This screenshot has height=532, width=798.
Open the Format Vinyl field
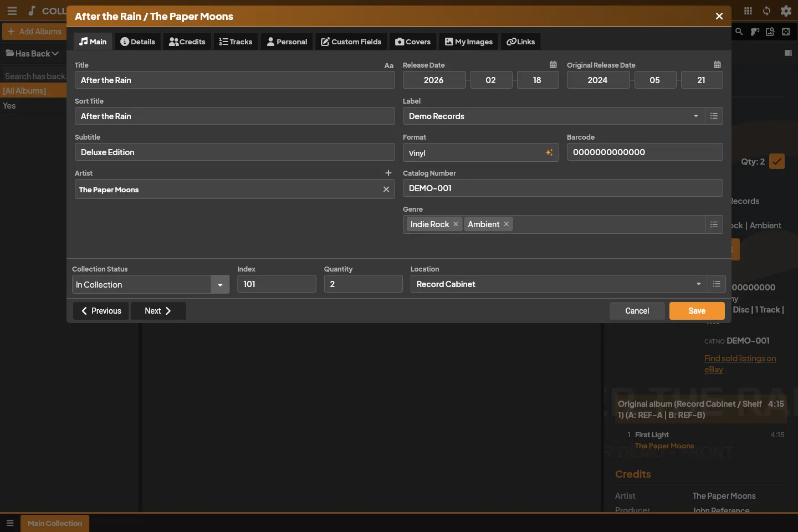click(480, 152)
